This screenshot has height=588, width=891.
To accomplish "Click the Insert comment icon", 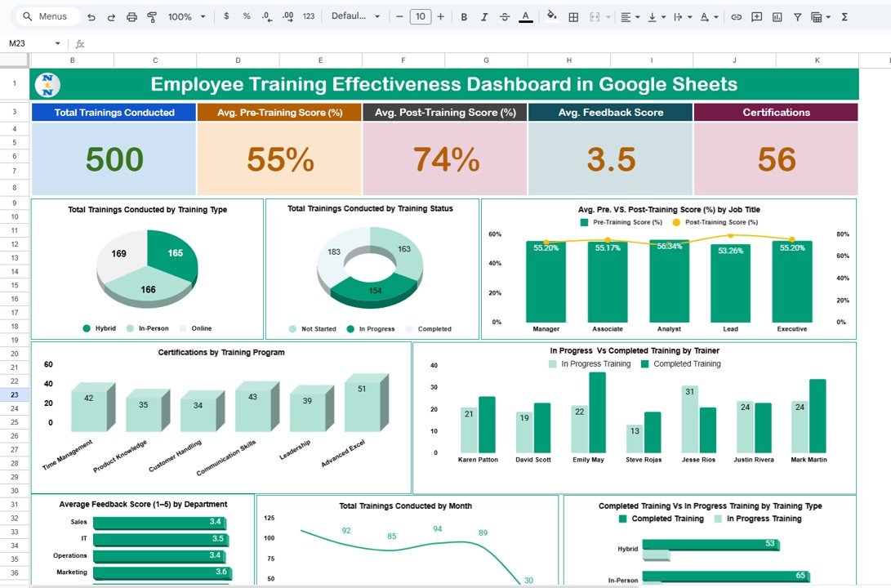I will 756,16.
